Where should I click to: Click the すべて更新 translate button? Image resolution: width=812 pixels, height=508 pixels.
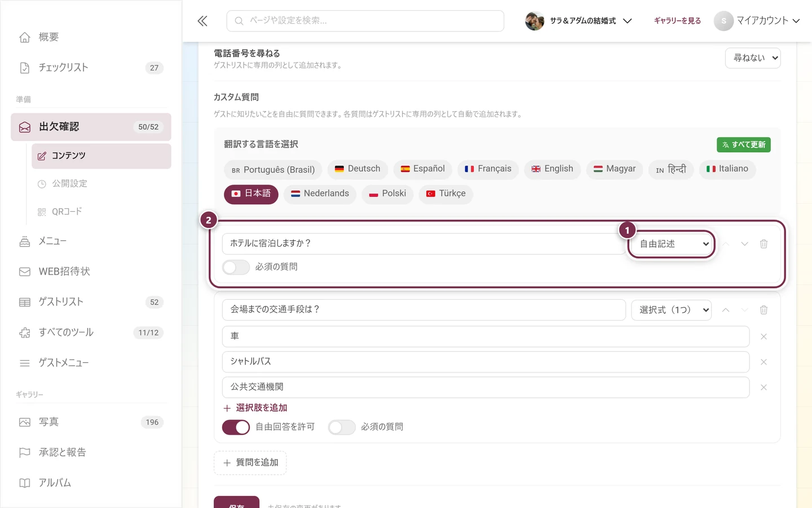[x=743, y=145]
